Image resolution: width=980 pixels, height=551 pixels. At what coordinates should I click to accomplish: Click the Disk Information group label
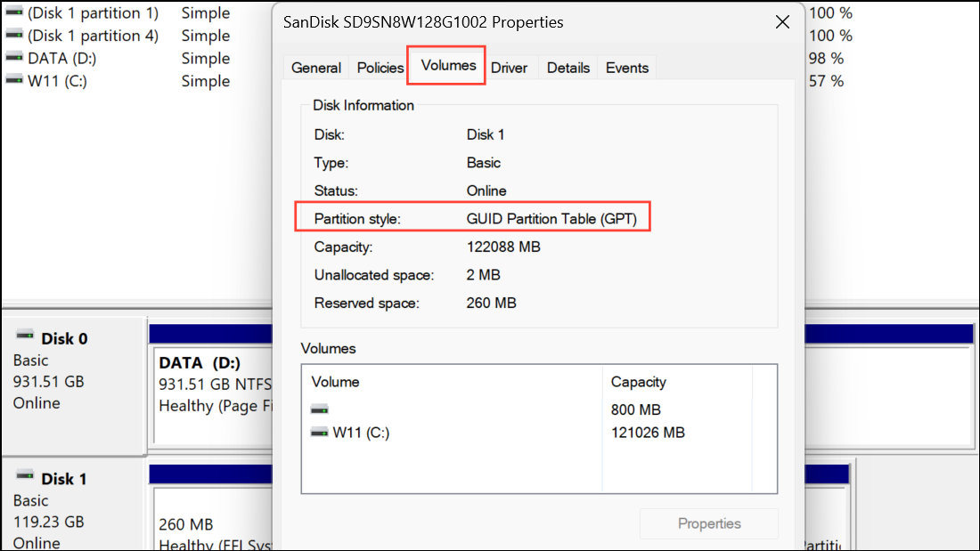363,105
